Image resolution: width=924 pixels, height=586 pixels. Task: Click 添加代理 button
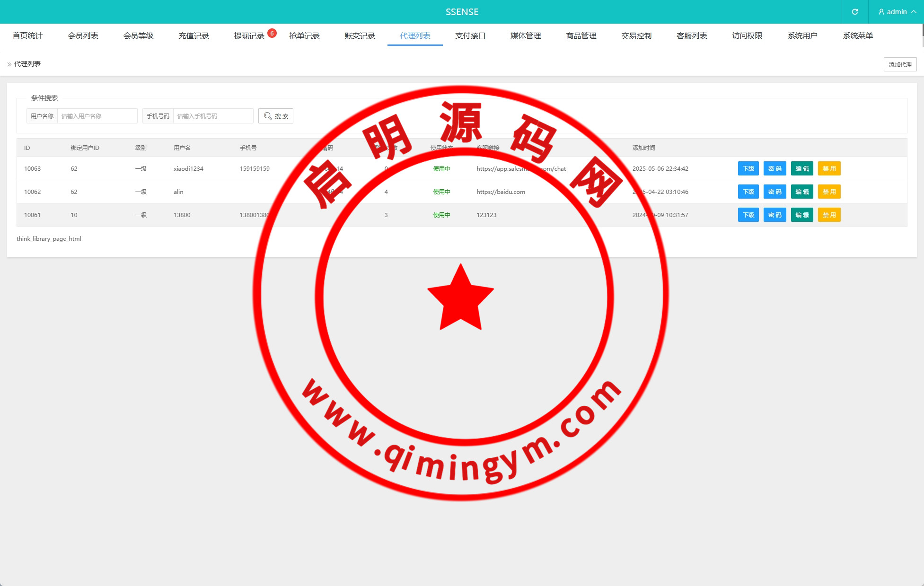click(899, 64)
